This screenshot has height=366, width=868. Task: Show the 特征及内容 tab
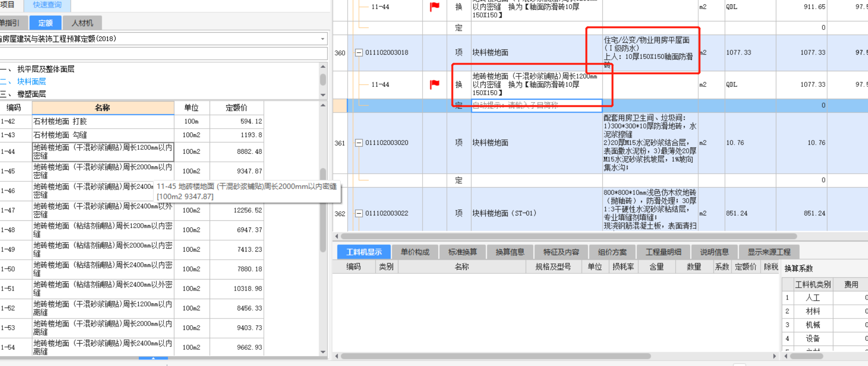click(561, 252)
